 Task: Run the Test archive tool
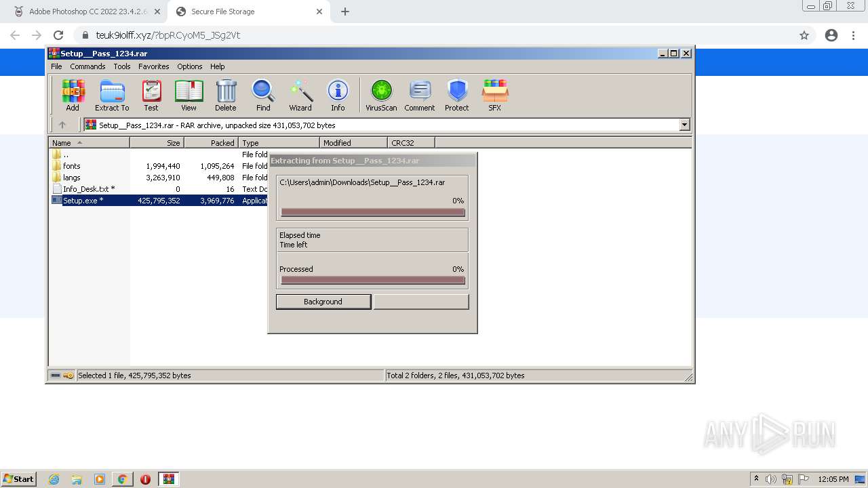tap(151, 96)
